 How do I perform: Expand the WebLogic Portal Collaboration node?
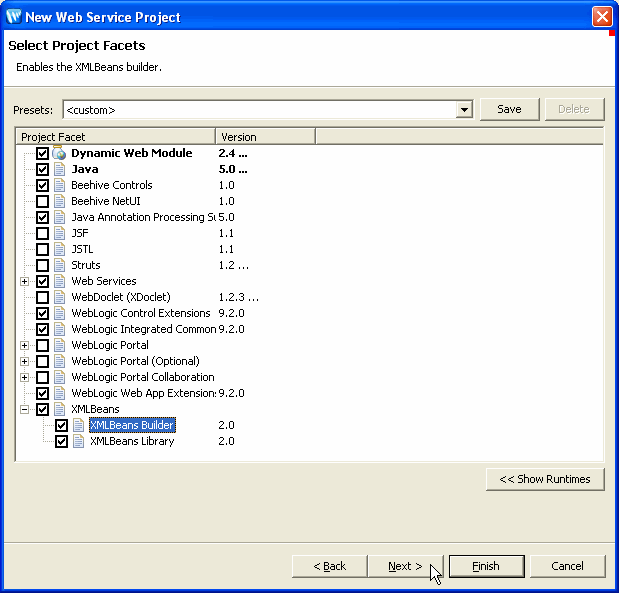24,377
